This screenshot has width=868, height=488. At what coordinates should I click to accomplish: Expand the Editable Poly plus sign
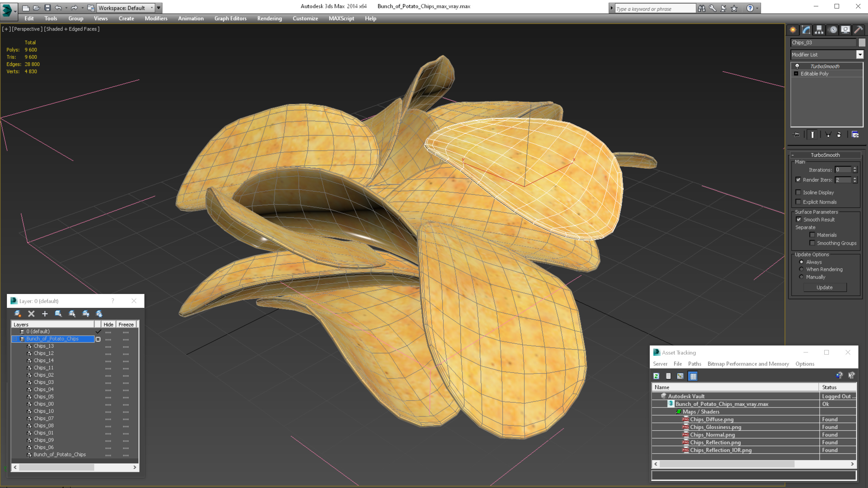click(x=796, y=74)
